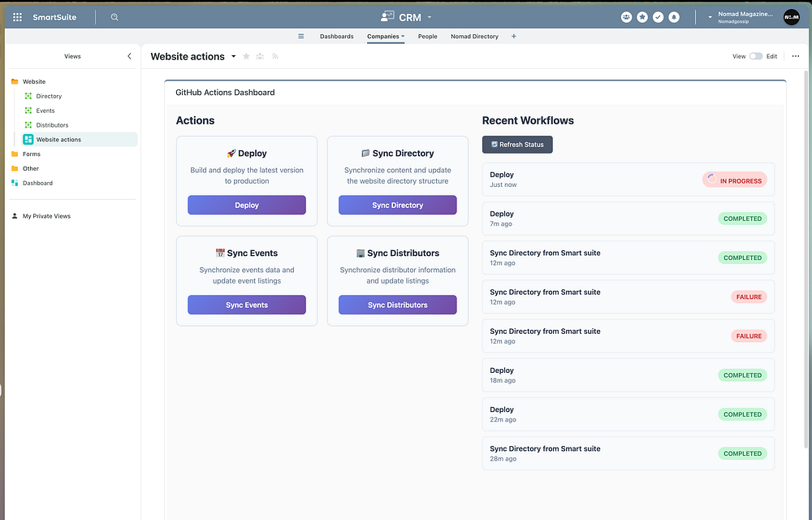
Task: Open the hamburger menu beside Dashboards
Action: [301, 37]
